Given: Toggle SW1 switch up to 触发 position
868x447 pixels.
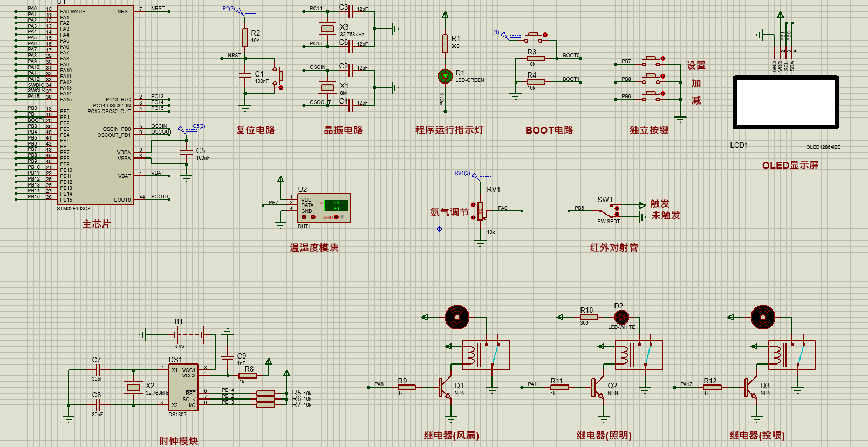Looking at the screenshot, I should tap(617, 208).
